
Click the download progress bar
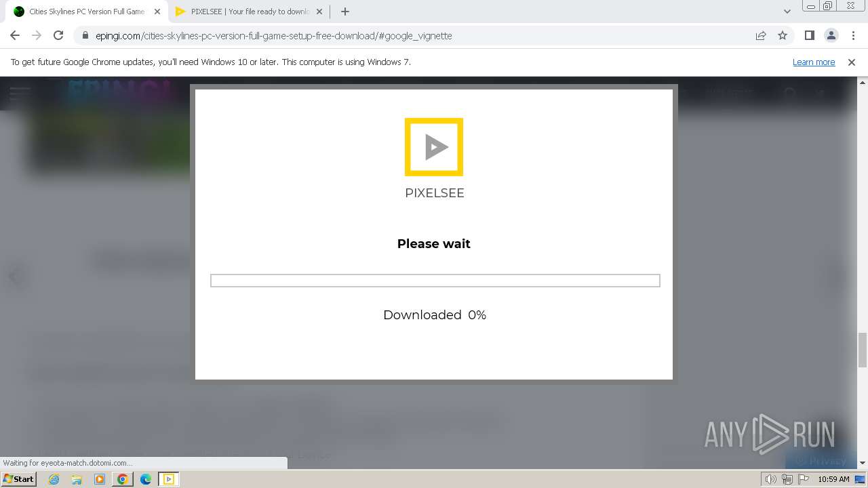[435, 281]
